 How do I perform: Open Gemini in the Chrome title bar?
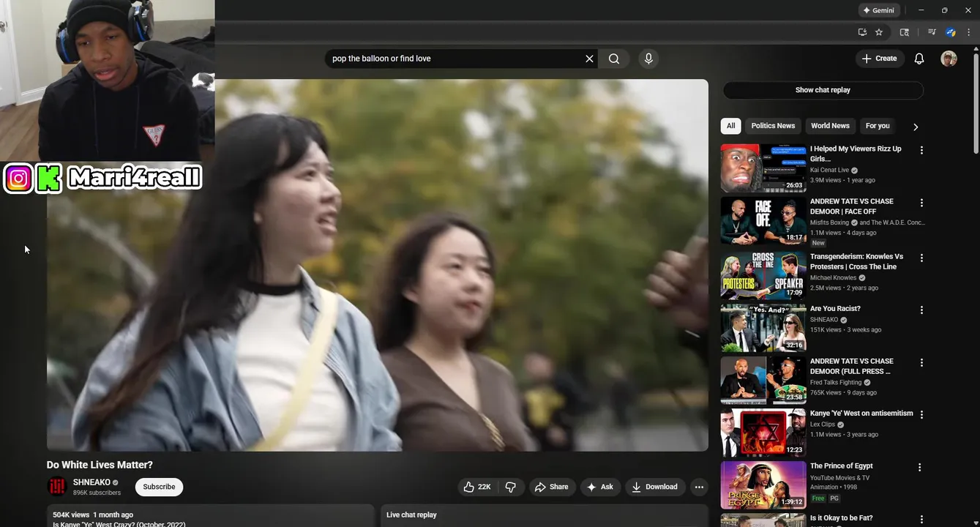tap(878, 10)
